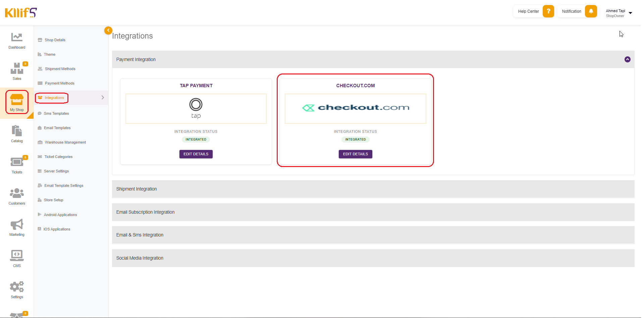Collapse the Payment Integration section chevron

coord(628,59)
